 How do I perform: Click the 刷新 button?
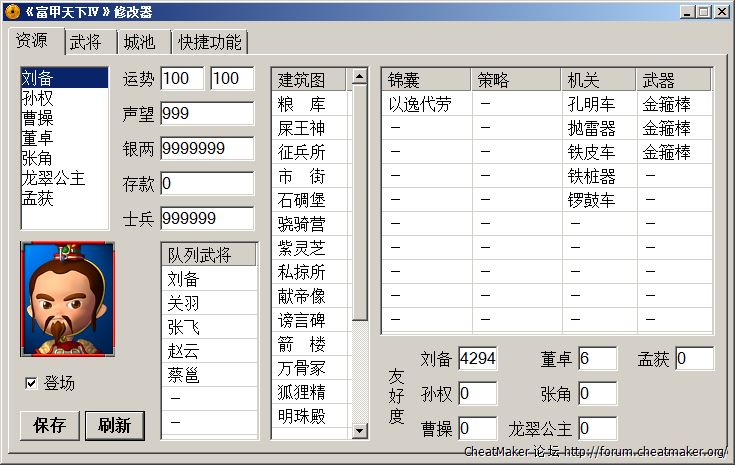pos(114,424)
